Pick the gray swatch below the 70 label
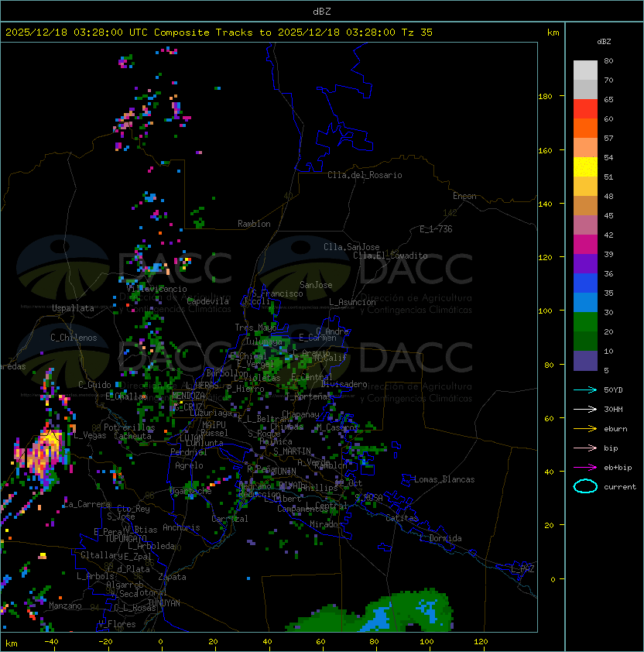Image resolution: width=644 pixels, height=652 pixels. (x=585, y=89)
